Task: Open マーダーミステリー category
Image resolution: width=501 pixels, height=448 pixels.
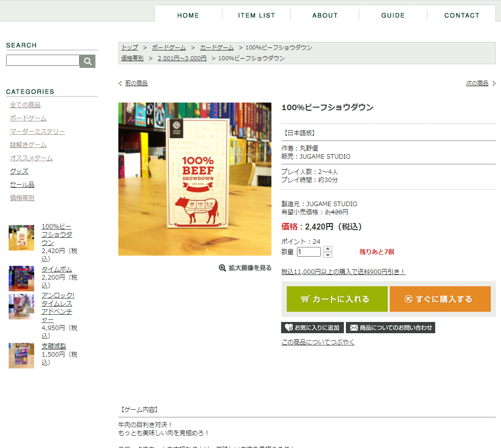Action: pos(37,132)
